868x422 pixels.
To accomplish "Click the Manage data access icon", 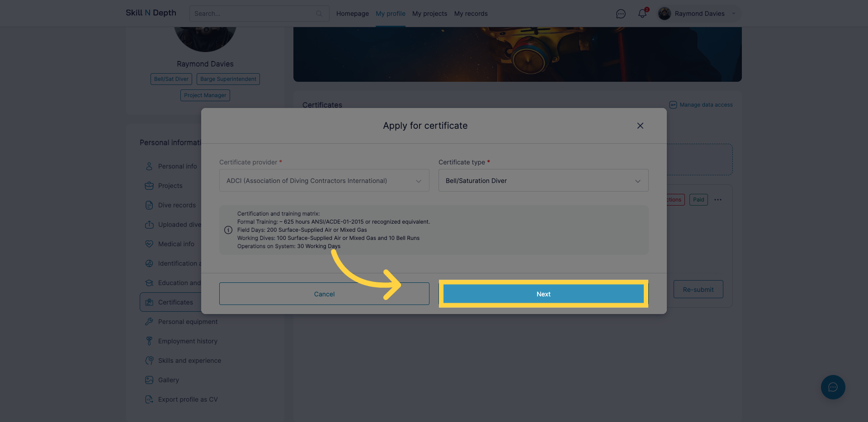I will click(673, 105).
